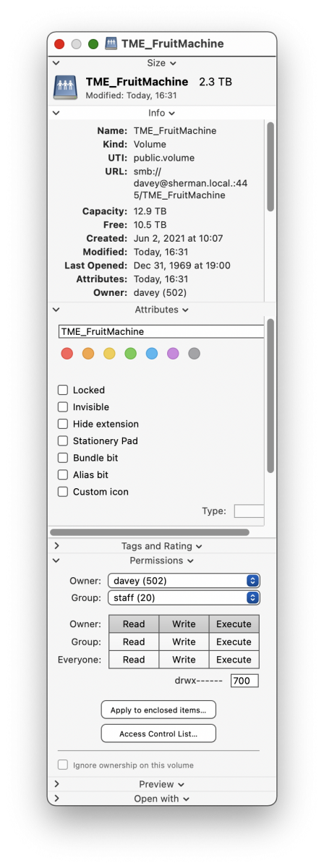Viewport: 324px width, 868px height.
Task: Enable the Custom icon checkbox
Action: pos(63,492)
